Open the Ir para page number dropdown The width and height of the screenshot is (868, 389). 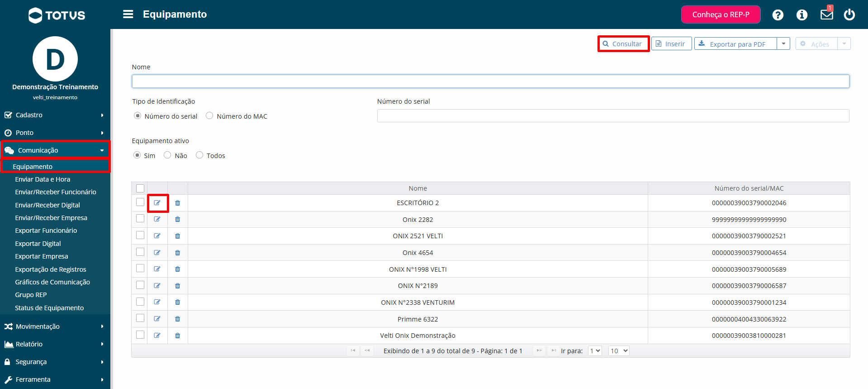point(595,351)
